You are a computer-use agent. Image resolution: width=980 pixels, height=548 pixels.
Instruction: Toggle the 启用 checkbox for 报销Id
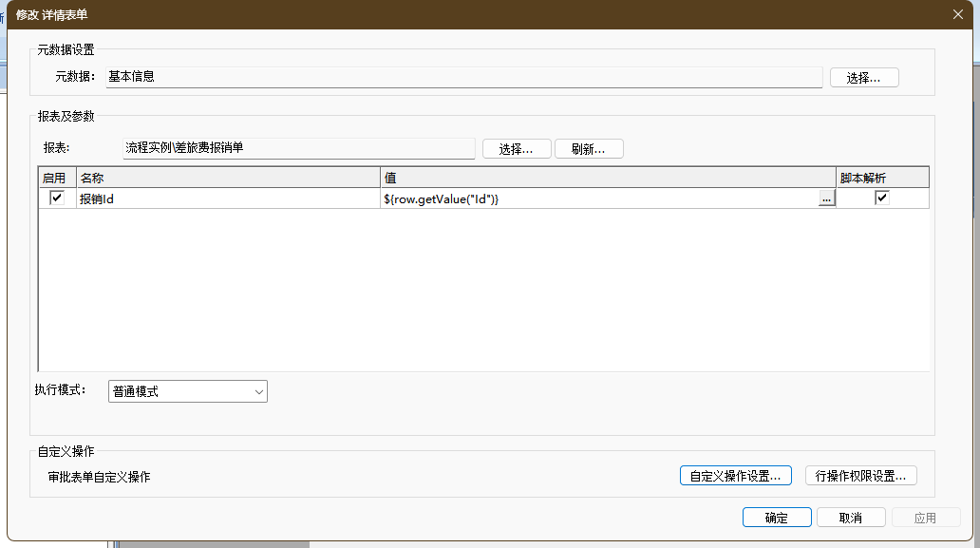57,198
